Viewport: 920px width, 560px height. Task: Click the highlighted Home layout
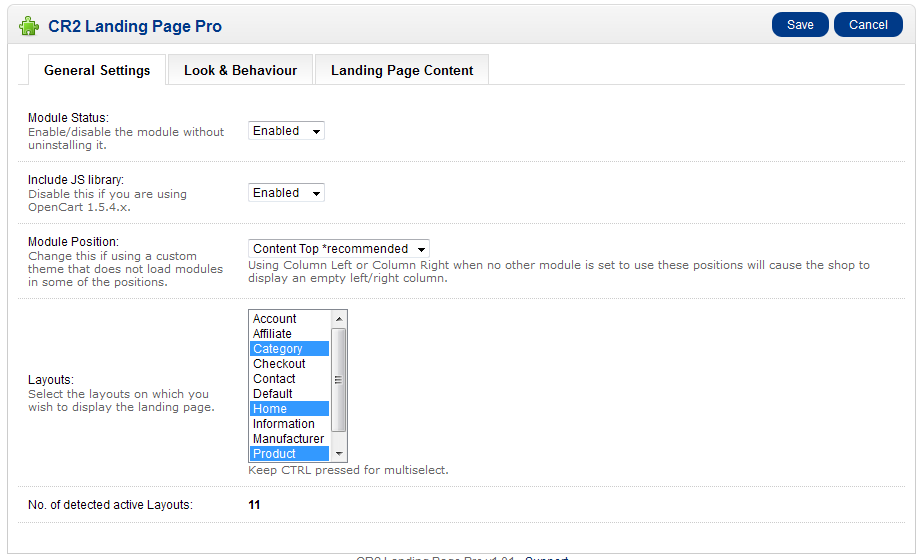pyautogui.click(x=289, y=409)
